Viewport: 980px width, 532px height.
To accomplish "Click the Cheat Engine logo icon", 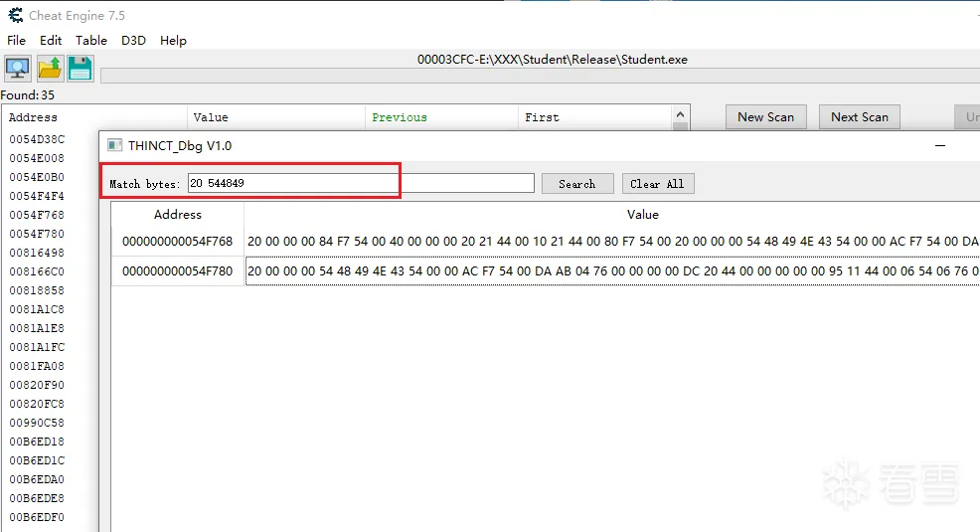I will [x=15, y=15].
